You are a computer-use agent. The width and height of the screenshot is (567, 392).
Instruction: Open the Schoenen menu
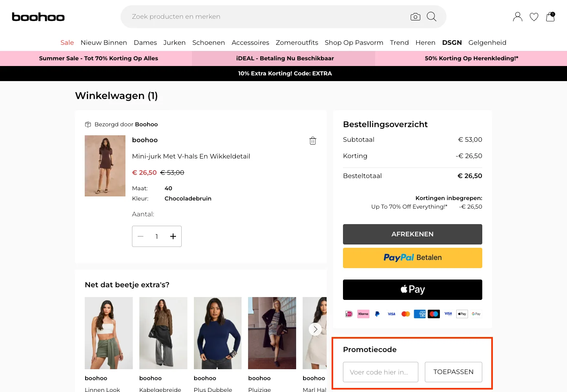(x=209, y=42)
